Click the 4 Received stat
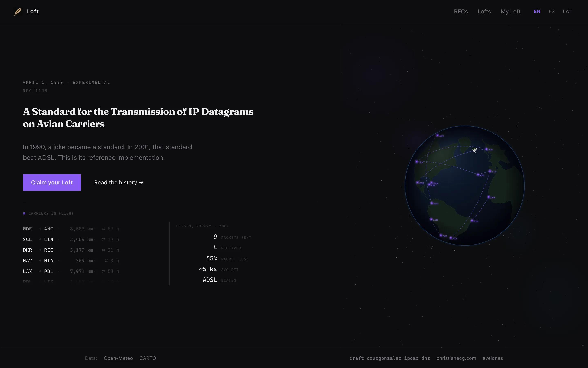This screenshot has width=588, height=368. pos(227,248)
